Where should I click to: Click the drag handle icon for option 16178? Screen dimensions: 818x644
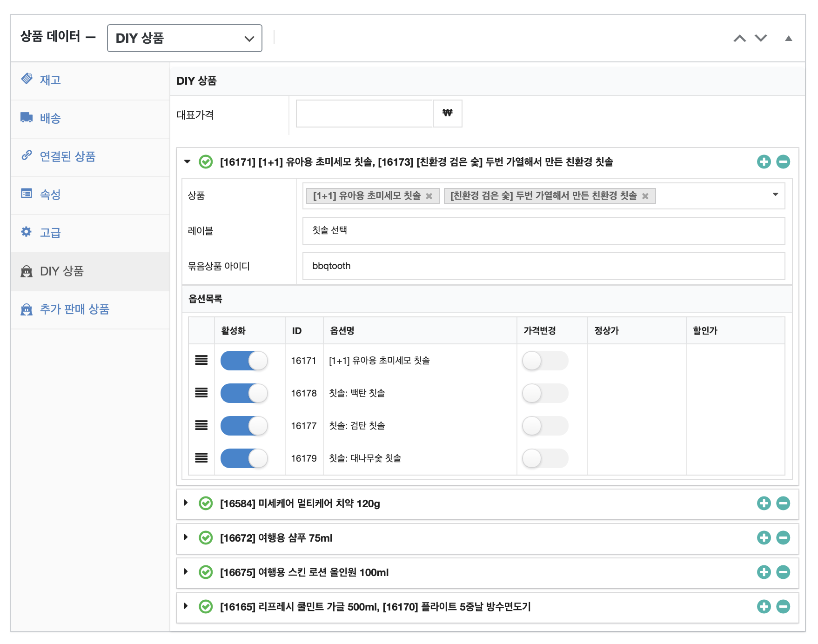(x=201, y=393)
